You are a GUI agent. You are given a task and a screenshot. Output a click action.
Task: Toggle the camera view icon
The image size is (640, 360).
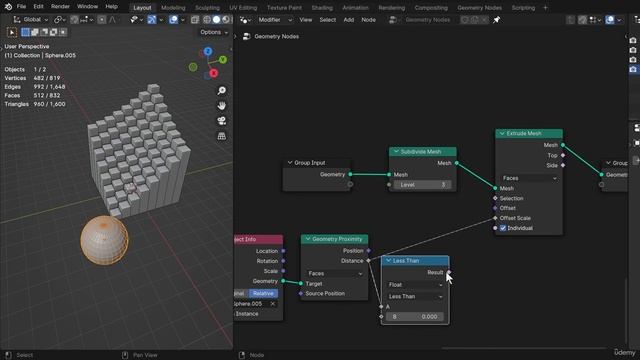click(x=222, y=121)
